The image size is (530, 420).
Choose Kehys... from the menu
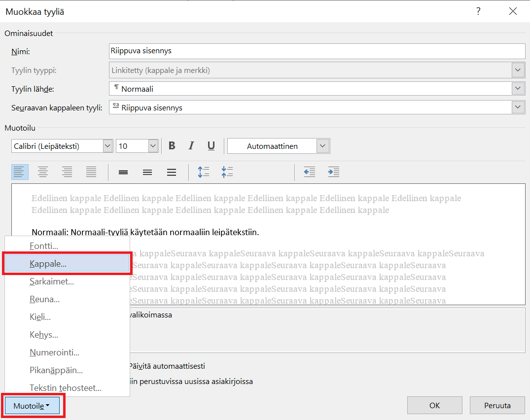(67, 335)
